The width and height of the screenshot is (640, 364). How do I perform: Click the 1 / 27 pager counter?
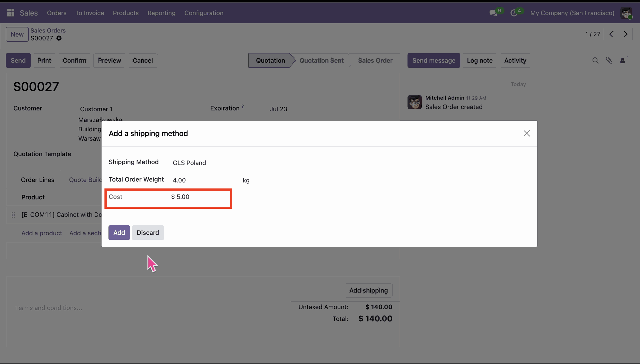pyautogui.click(x=592, y=34)
